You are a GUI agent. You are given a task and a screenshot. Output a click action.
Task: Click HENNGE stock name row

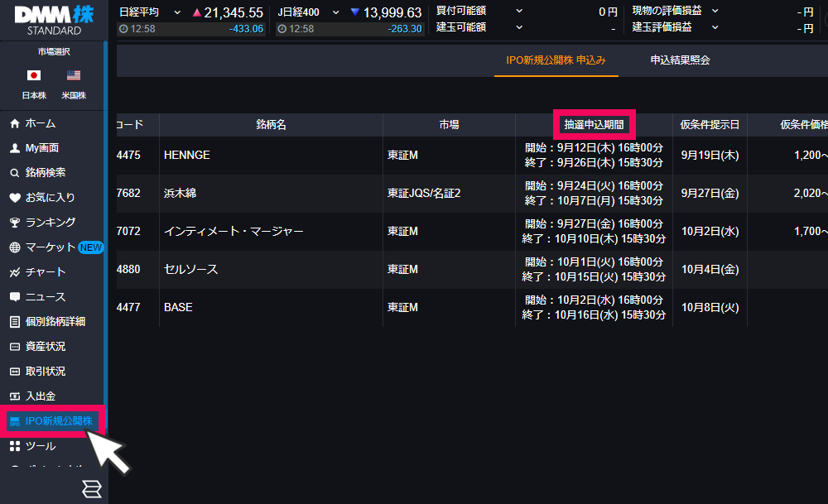pos(187,155)
